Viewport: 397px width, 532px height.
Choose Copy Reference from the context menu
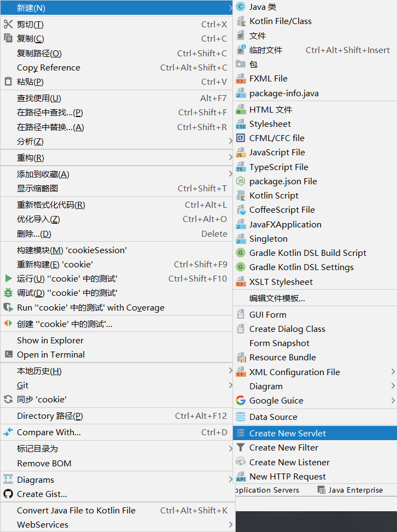(116, 67)
